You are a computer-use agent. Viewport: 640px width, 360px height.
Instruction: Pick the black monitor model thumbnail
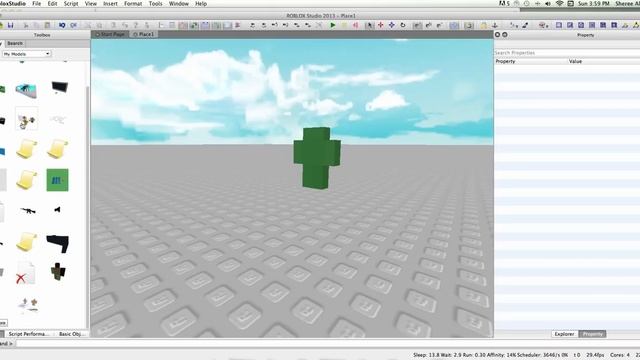pyautogui.click(x=60, y=87)
